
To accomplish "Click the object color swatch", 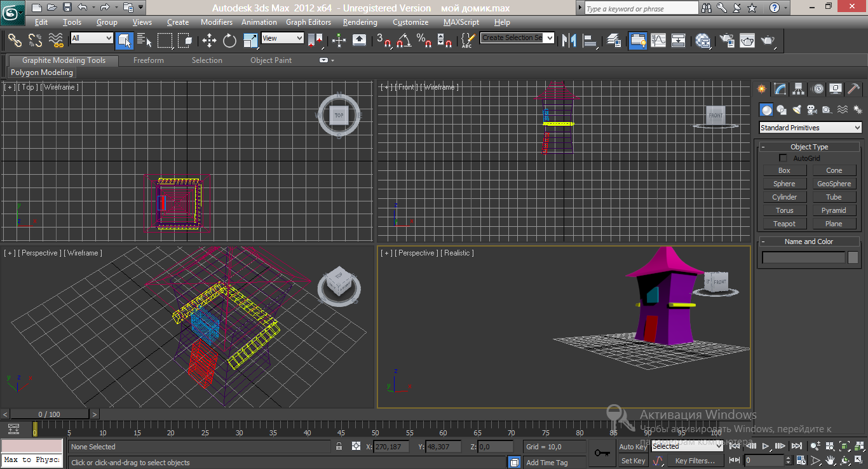I will tap(853, 257).
